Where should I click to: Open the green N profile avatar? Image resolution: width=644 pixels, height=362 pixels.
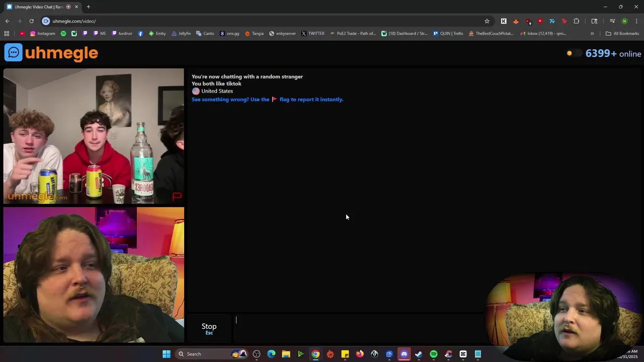pos(624,21)
